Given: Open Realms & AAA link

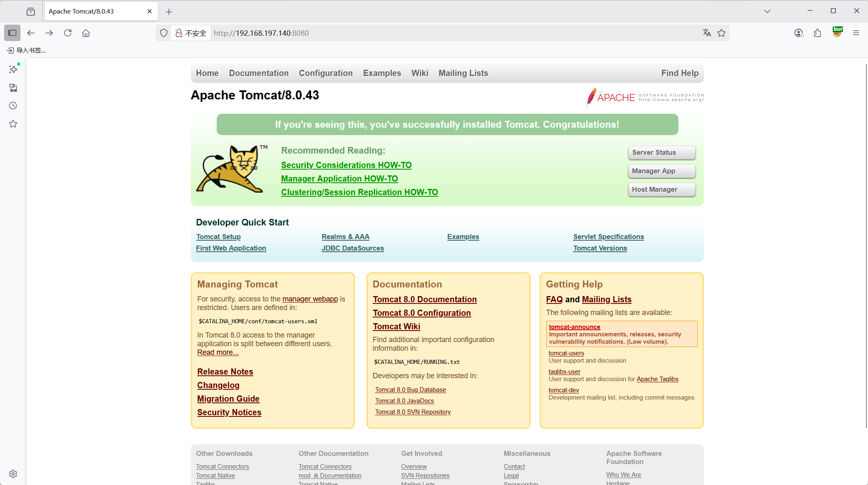Looking at the screenshot, I should click(x=346, y=237).
